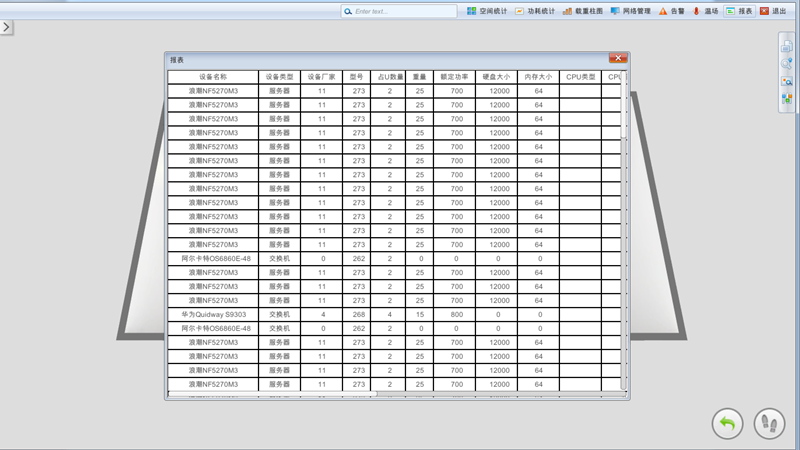Click the 报表 report toolbar button
The image size is (800, 450).
pos(739,11)
